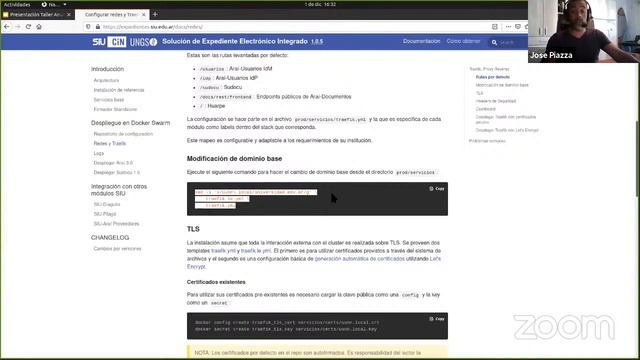Click the SIU logo in the header
The width and height of the screenshot is (640, 360).
99,42
